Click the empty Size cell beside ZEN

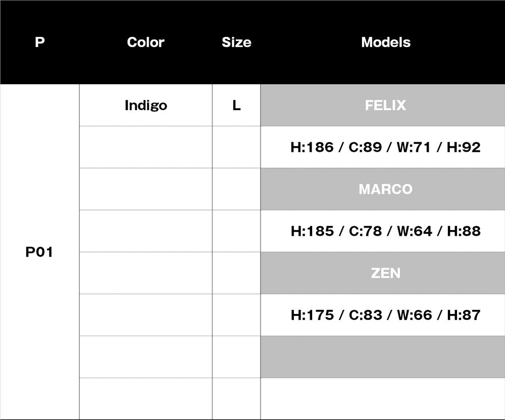coord(236,273)
